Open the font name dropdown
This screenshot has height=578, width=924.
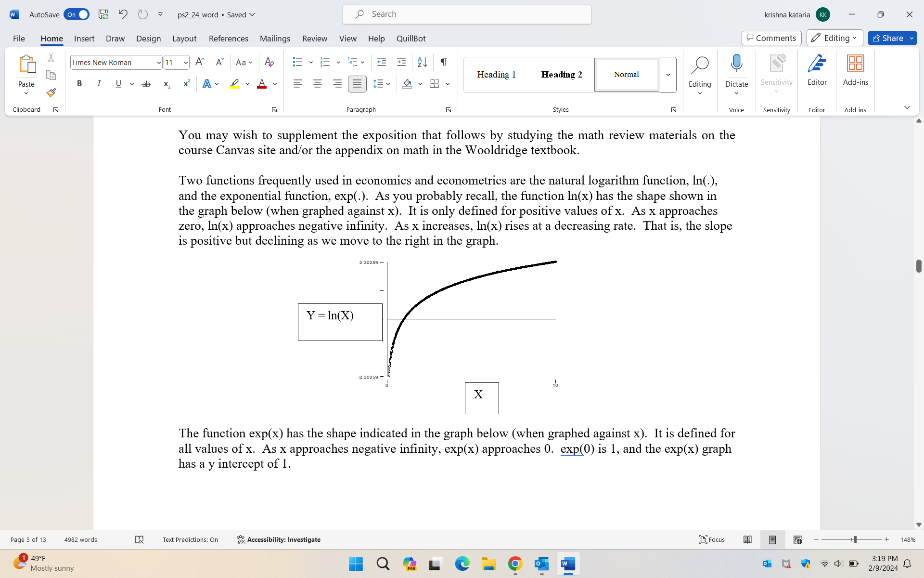click(159, 63)
